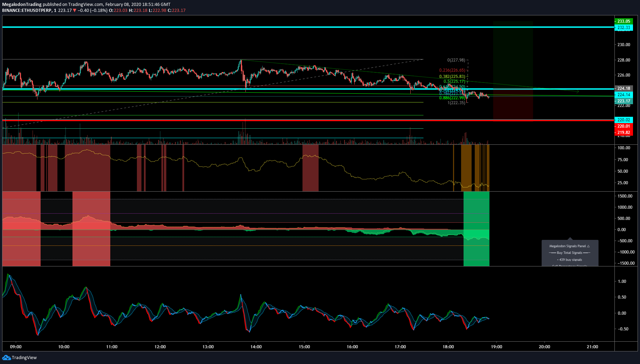
Task: Click the TradingView cloud logo icon
Action: coord(6,357)
